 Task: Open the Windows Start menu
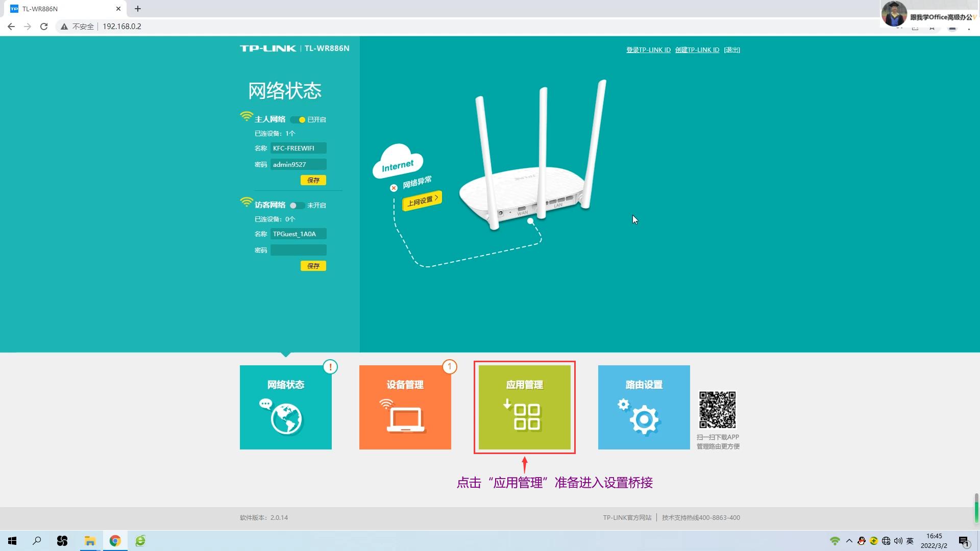tap(12, 541)
